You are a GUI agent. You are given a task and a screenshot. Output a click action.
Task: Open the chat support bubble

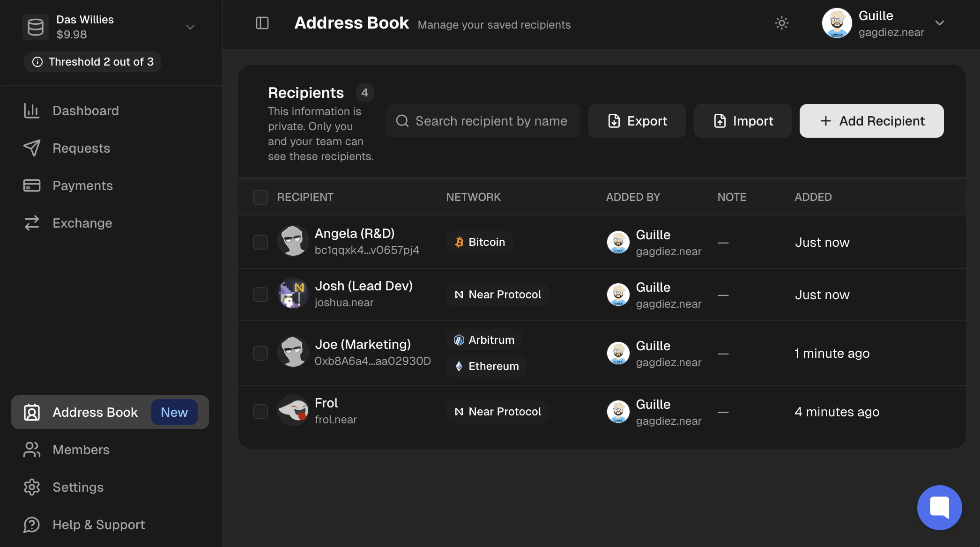(939, 507)
